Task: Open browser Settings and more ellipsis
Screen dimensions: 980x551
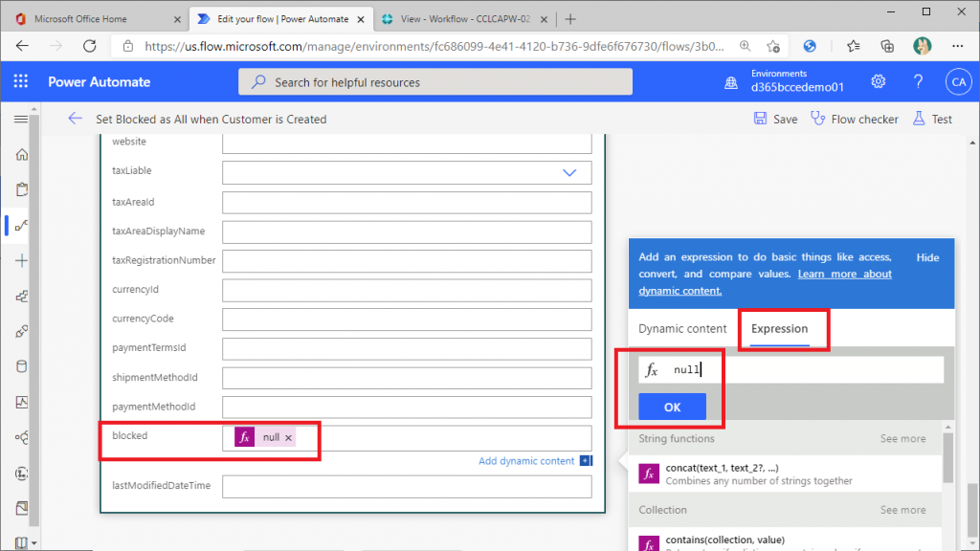Action: click(957, 46)
